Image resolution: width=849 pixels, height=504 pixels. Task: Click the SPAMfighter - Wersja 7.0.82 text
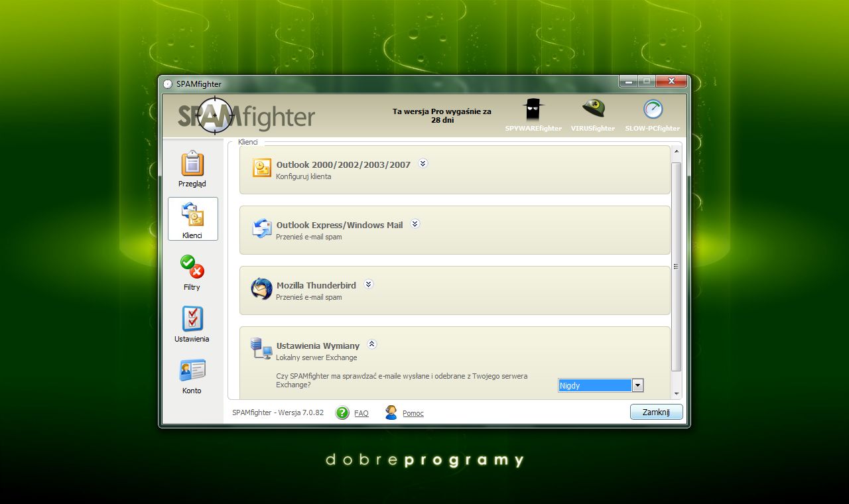tap(278, 412)
